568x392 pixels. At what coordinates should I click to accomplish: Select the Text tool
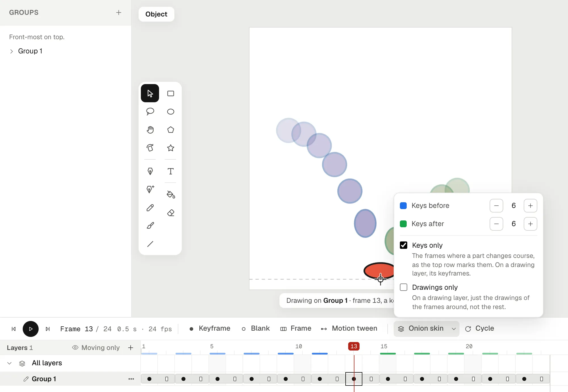click(x=171, y=171)
